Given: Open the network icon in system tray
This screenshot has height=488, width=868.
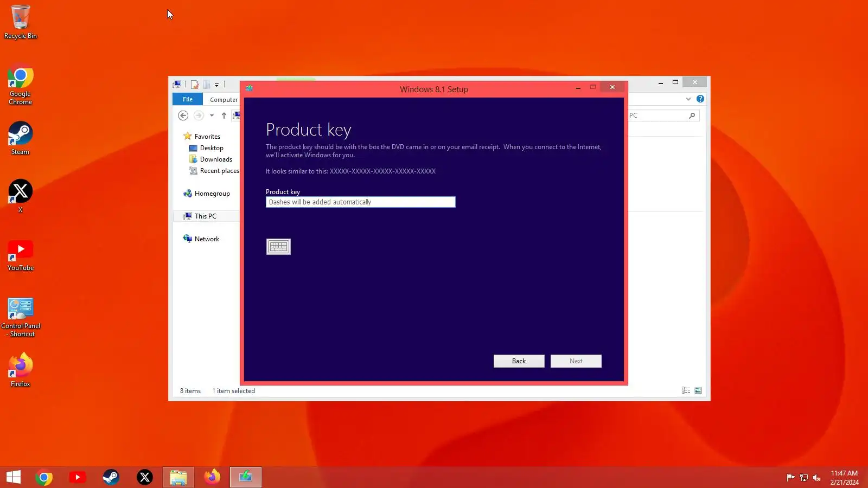Looking at the screenshot, I should pyautogui.click(x=803, y=478).
